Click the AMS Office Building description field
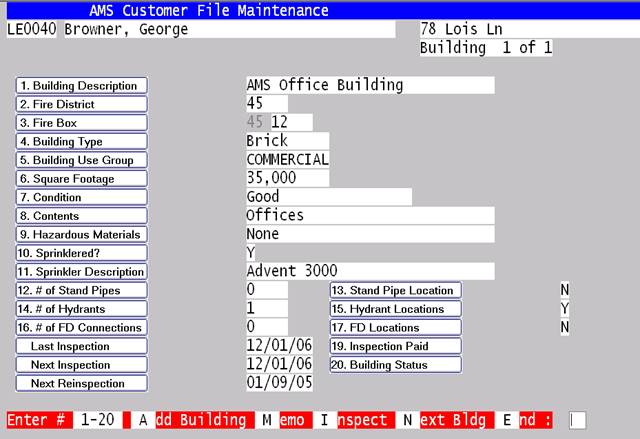This screenshot has height=439, width=640. (x=369, y=86)
